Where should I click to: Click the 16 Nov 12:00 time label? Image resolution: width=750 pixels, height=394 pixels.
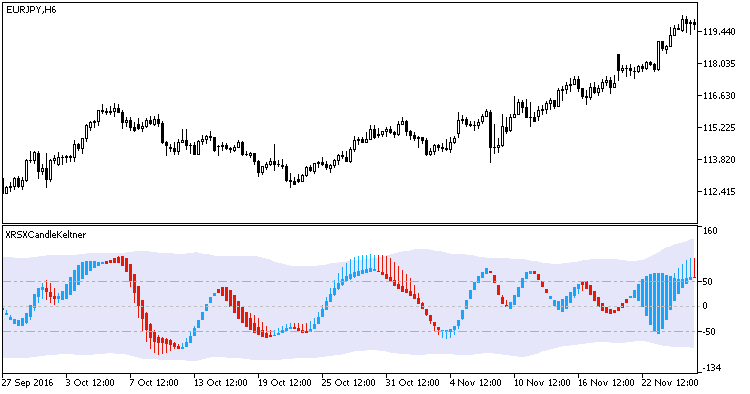tap(606, 383)
